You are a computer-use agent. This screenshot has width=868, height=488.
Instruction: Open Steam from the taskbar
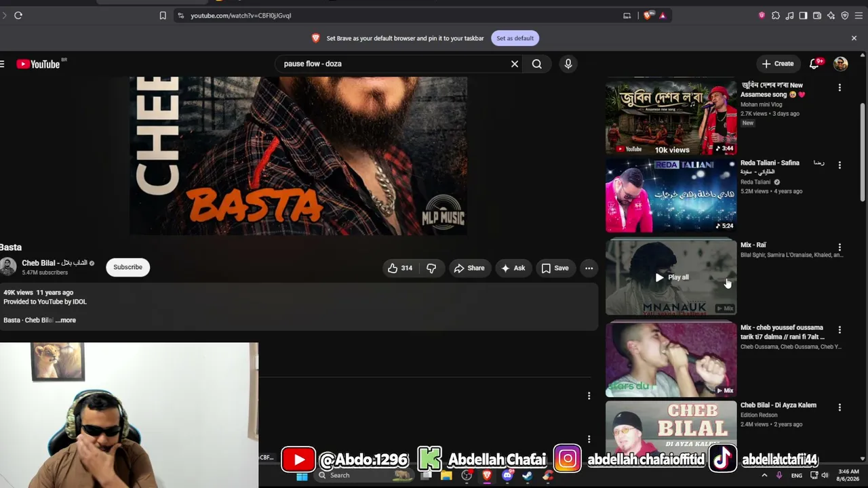pyautogui.click(x=527, y=476)
